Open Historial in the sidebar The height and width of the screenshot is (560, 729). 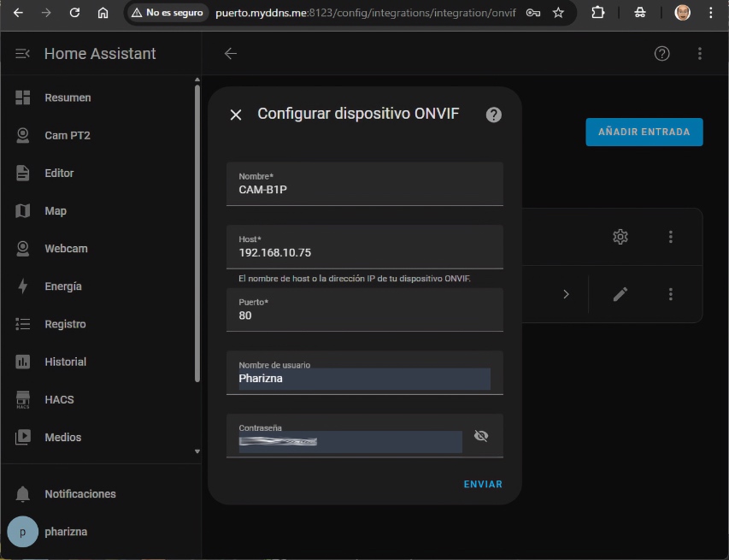coord(98,362)
